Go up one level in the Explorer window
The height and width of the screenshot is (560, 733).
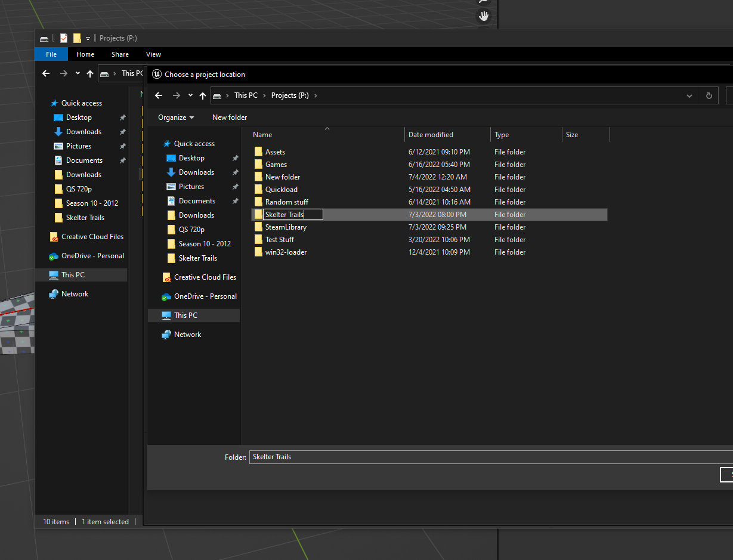[90, 74]
